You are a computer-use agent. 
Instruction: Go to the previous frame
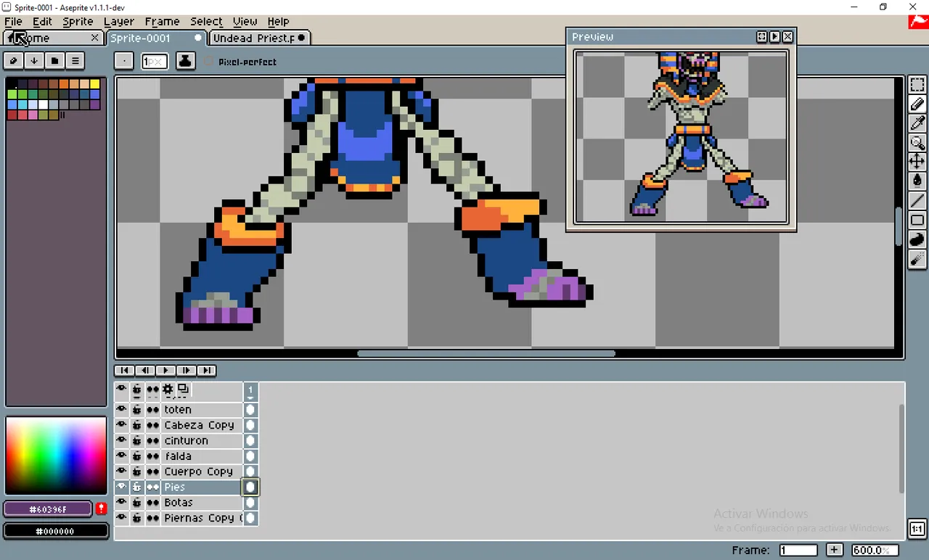point(144,371)
